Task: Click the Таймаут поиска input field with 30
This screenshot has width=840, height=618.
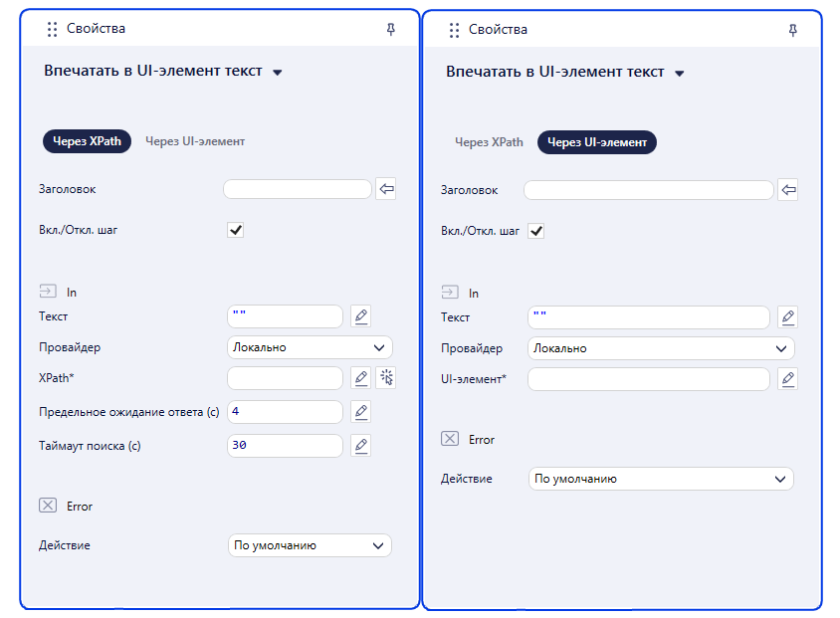Action: pos(285,446)
